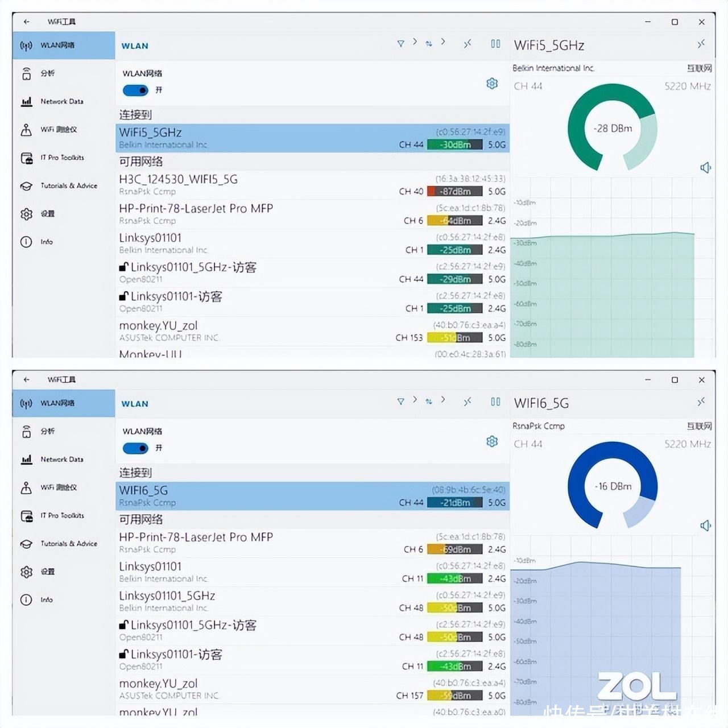Select Linksys01101_5GHz-访客 CH 48 row
This screenshot has width=728, height=728.
(x=312, y=631)
